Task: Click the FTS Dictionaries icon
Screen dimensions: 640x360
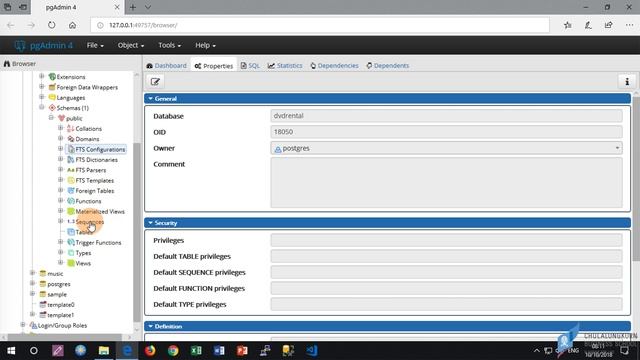Action: pos(71,160)
